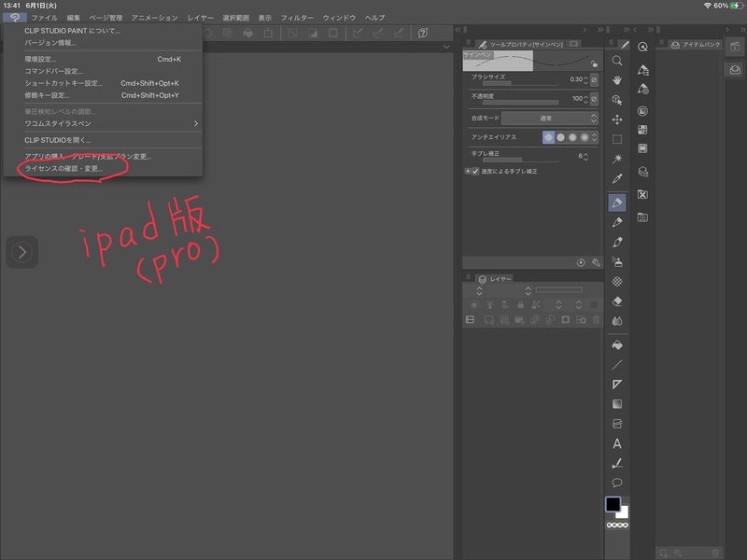Adjust the brush size stepper arrows
The height and width of the screenshot is (560, 747).
tap(585, 79)
